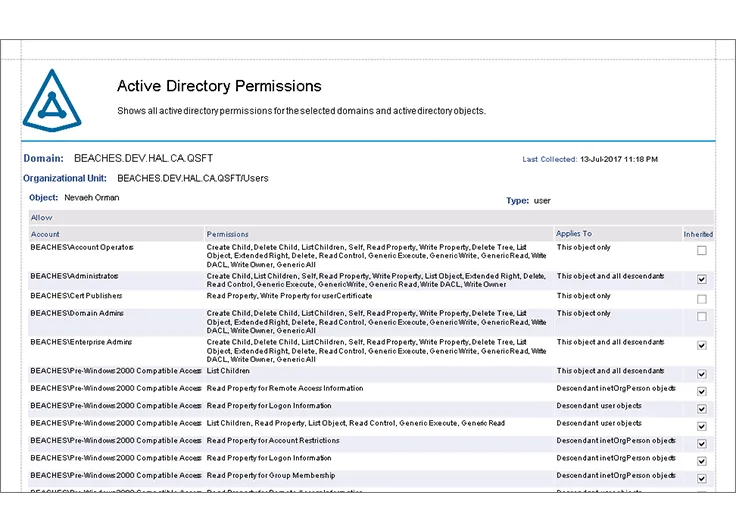Click the object name Nevaeh Orman

coord(92,198)
